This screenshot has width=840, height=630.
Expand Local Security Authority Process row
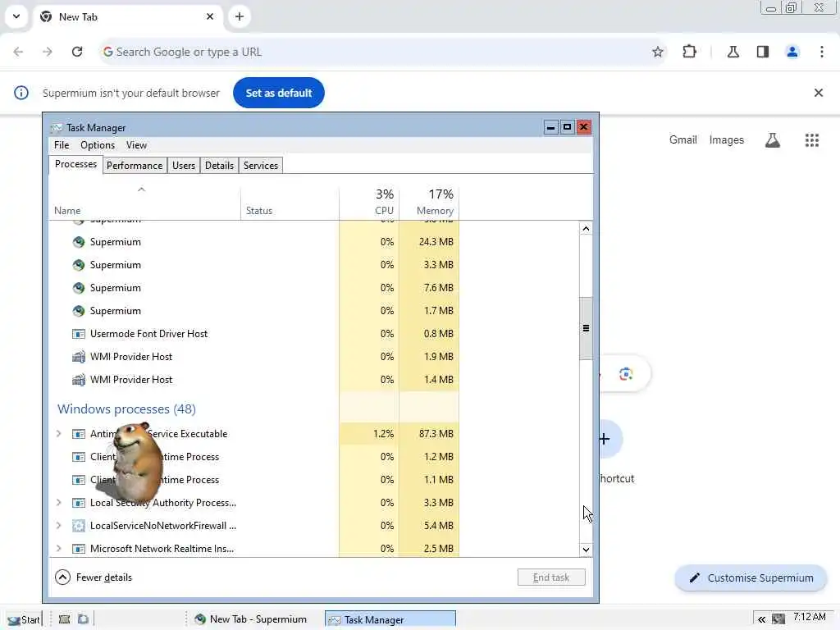59,503
